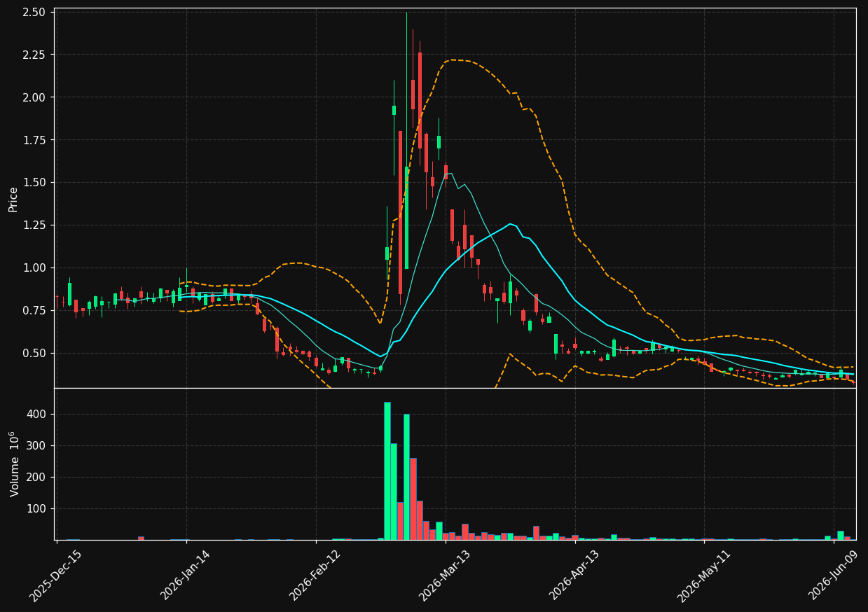Click the 2.25 price axis label

pyautogui.click(x=35, y=55)
